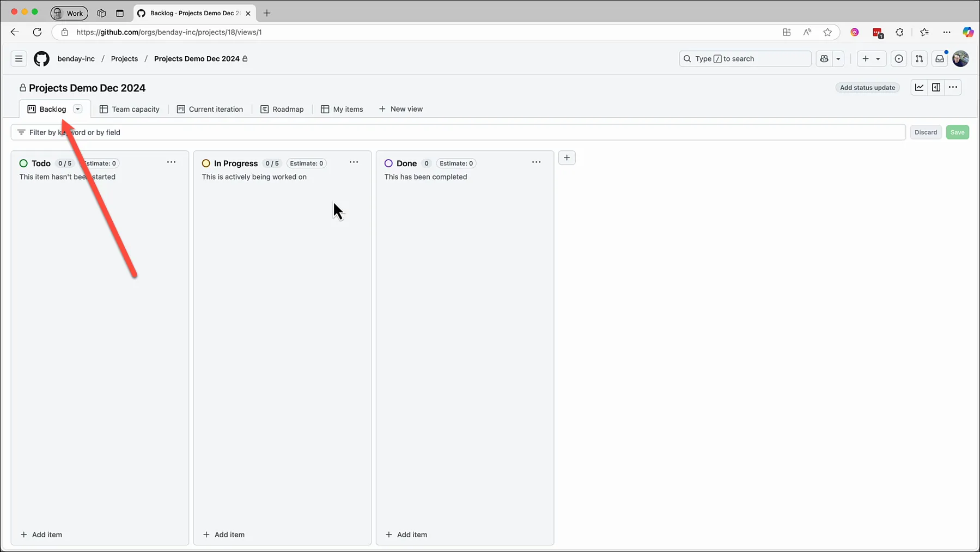The width and height of the screenshot is (980, 552).
Task: Bookmark this page with the star icon
Action: click(x=827, y=32)
